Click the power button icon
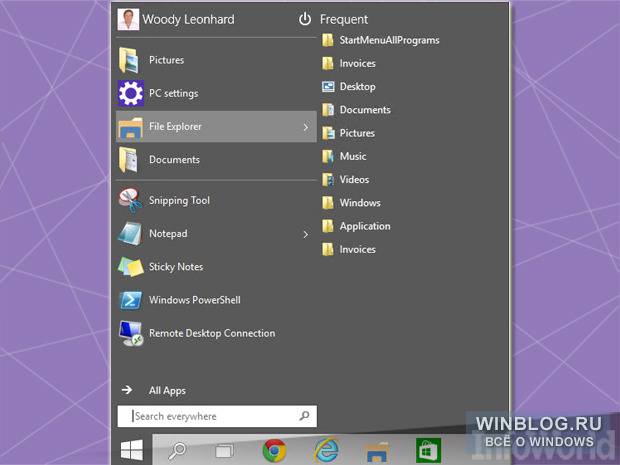 (x=304, y=19)
